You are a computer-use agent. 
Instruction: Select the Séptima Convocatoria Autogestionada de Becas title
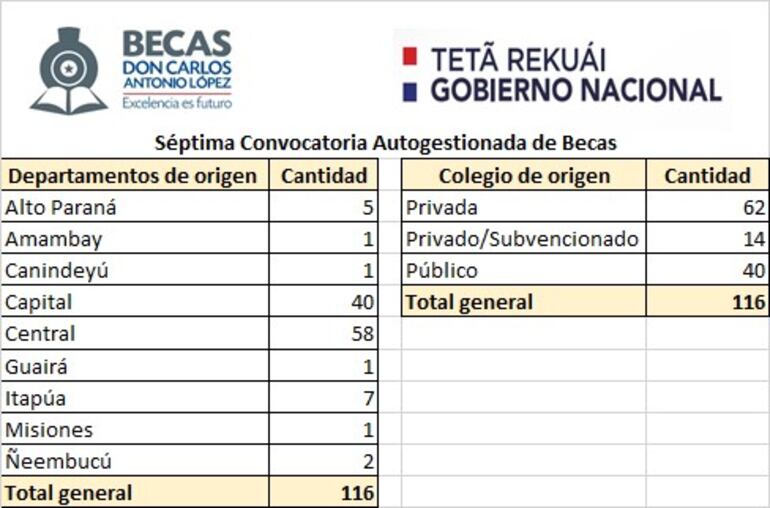tap(385, 143)
